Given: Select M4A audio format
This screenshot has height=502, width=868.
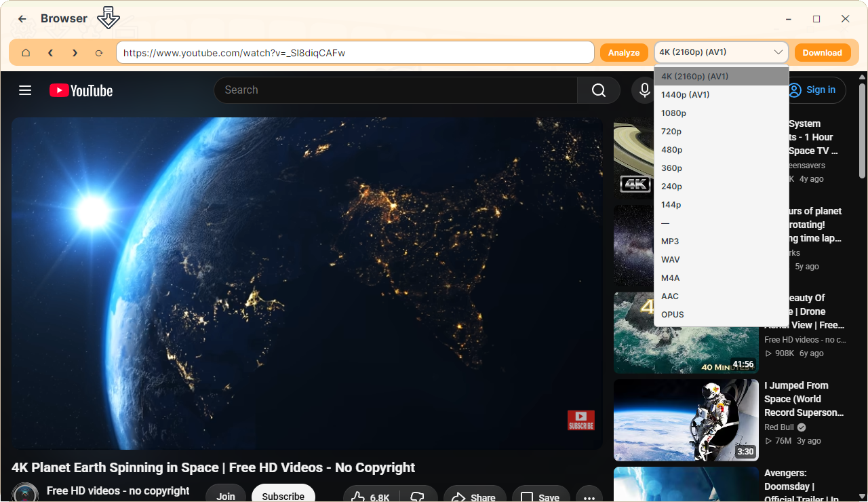Looking at the screenshot, I should click(722, 277).
